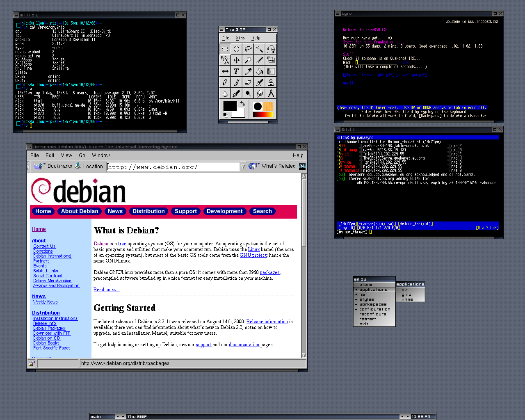The height and width of the screenshot is (420, 525).
Task: Select the Color Picker eyedropper tool
Action: click(248, 71)
